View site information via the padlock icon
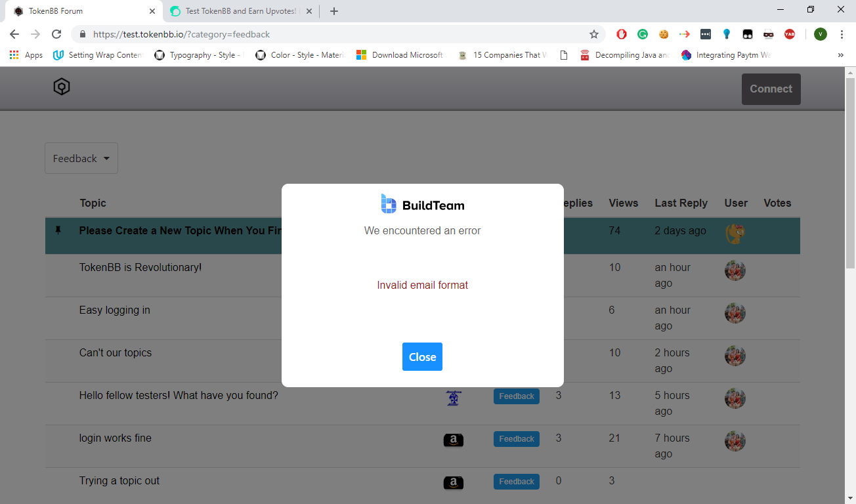Image resolution: width=856 pixels, height=504 pixels. tap(83, 34)
